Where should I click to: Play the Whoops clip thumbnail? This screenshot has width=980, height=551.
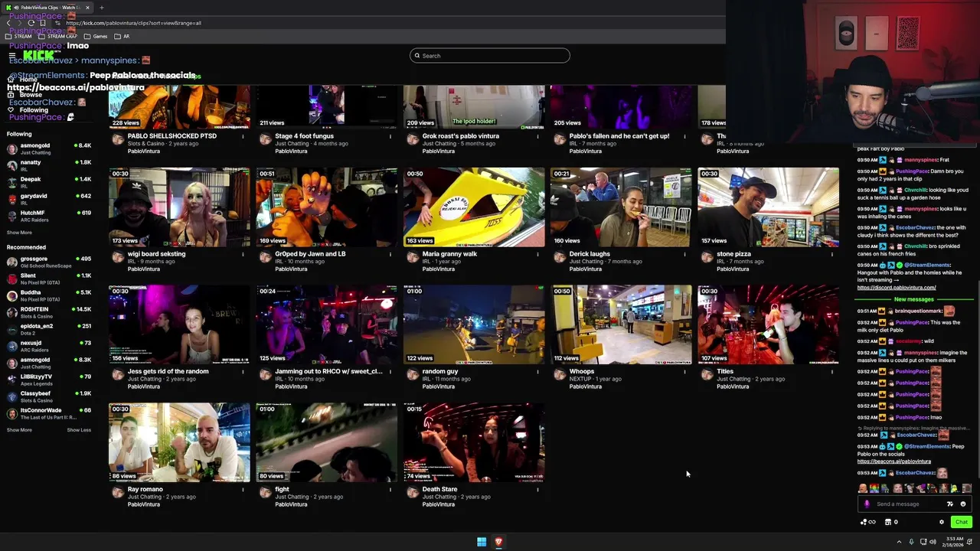621,324
